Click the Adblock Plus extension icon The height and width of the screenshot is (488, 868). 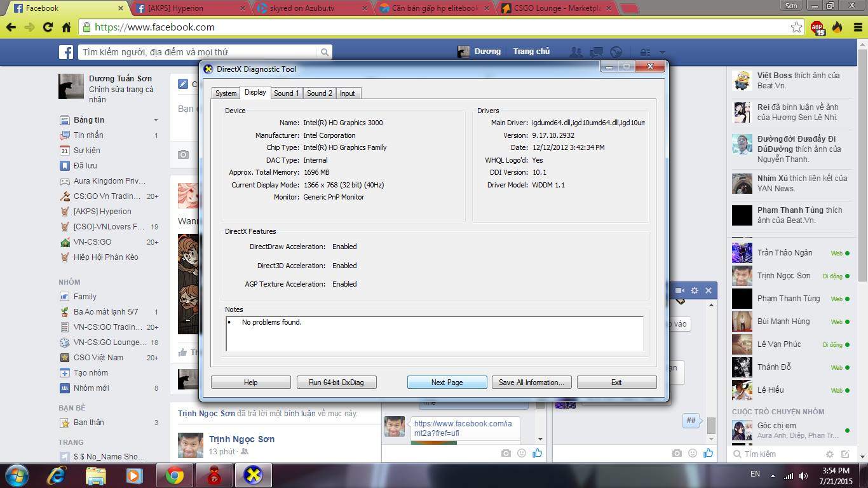pyautogui.click(x=817, y=27)
